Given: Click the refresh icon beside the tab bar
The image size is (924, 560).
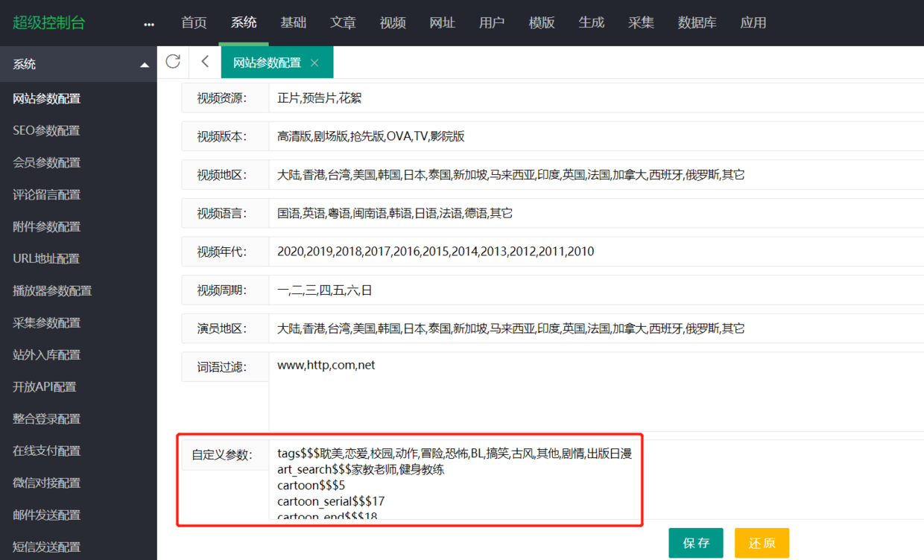Looking at the screenshot, I should click(173, 62).
